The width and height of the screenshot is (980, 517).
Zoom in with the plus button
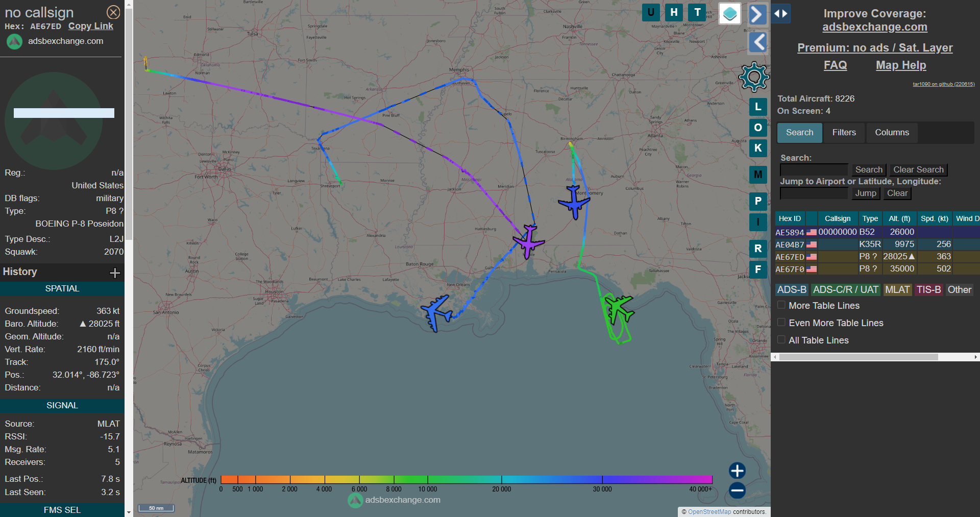click(737, 471)
